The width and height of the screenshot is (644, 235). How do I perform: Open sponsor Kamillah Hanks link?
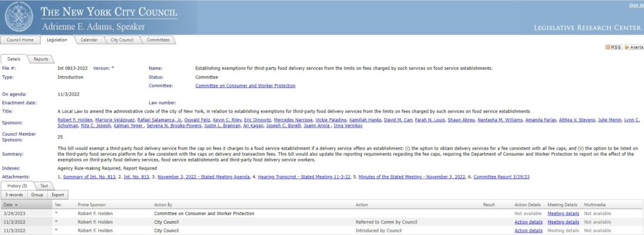[366, 120]
